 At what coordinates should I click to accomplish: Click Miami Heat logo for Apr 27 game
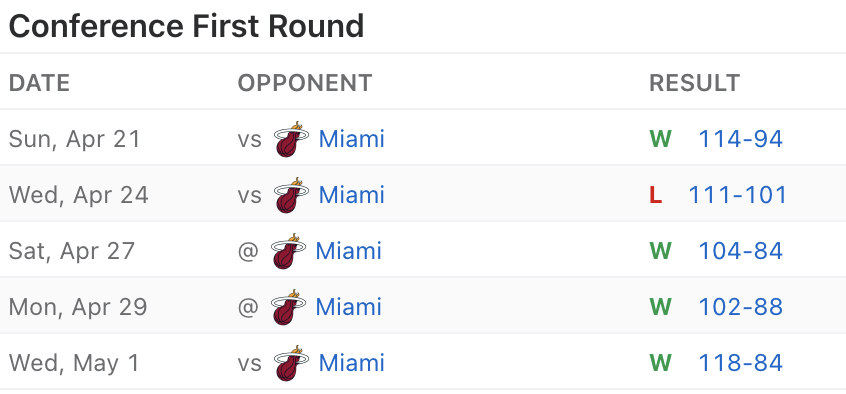pos(288,251)
